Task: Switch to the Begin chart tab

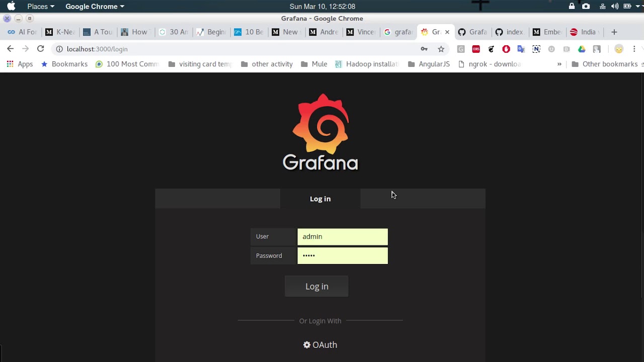Action: (x=211, y=32)
